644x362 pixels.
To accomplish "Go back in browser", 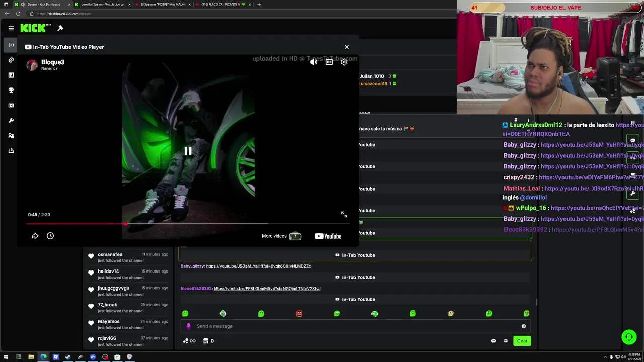I will [x=6, y=14].
